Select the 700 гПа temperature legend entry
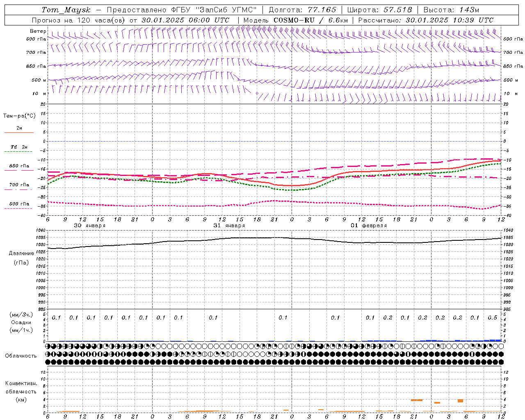 point(19,185)
